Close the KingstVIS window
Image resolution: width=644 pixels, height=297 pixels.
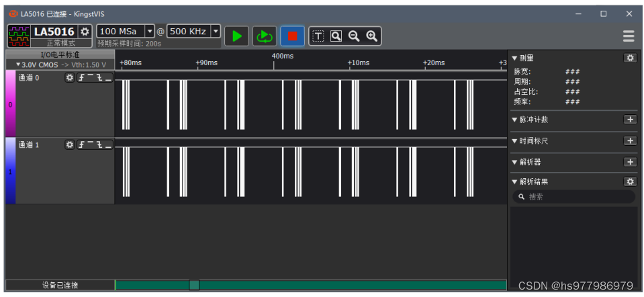629,14
